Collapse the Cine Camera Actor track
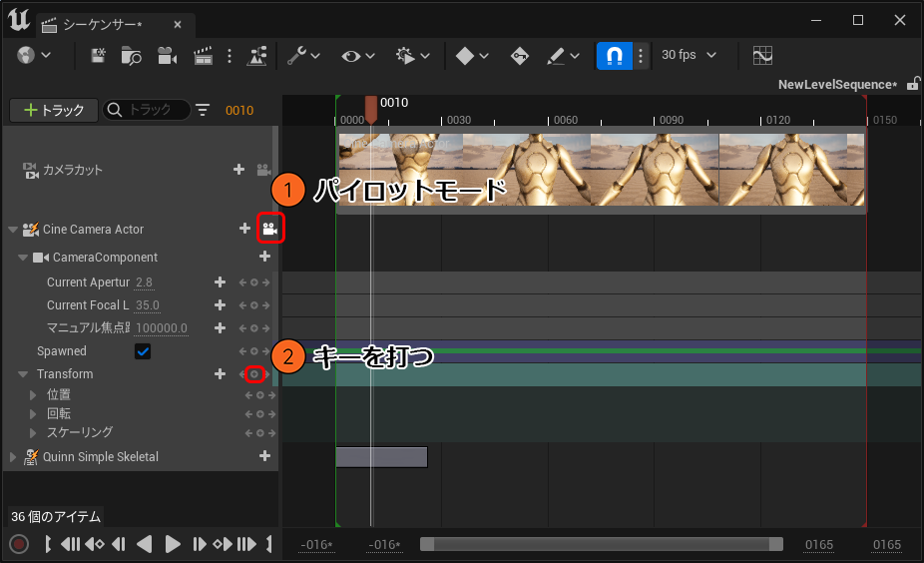 (12, 230)
